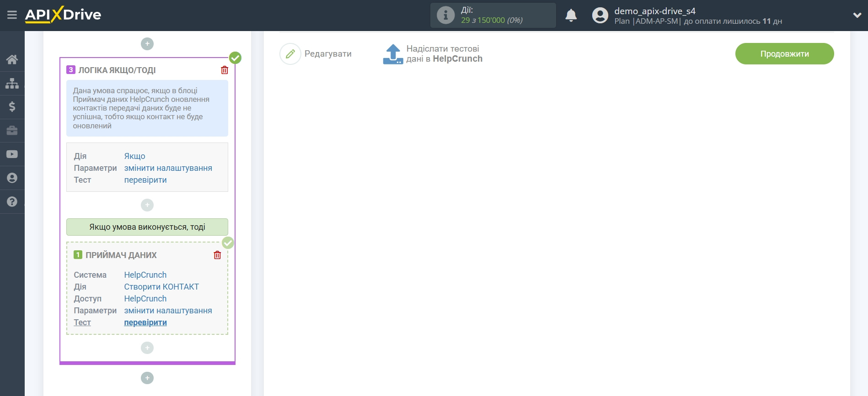Send test data to HelpCrunch
The image size is (868, 396).
pyautogui.click(x=444, y=54)
